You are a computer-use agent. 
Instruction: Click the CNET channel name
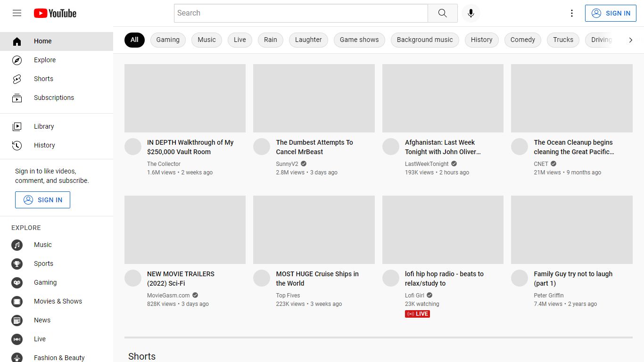[541, 164]
